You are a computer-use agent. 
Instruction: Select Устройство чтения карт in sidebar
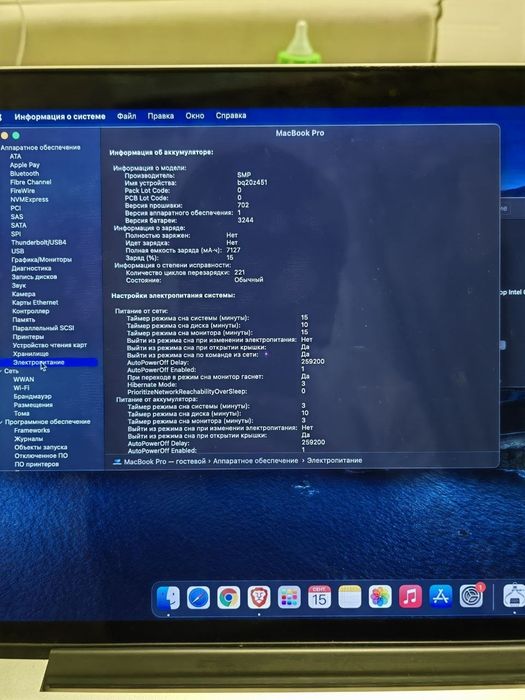coord(50,345)
